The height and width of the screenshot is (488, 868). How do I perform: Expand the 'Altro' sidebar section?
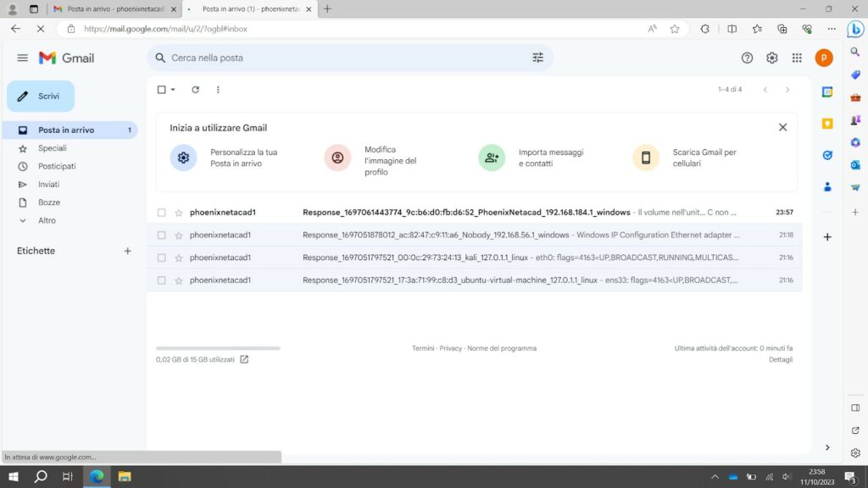47,220
